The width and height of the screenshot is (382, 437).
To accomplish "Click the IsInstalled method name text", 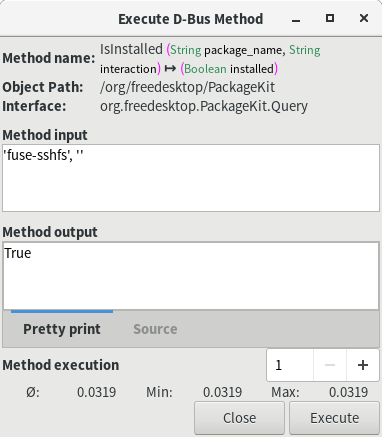I will pyautogui.click(x=131, y=49).
